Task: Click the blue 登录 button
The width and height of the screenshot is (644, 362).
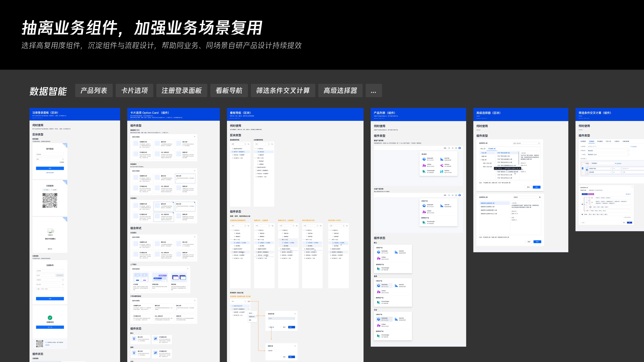Action: click(x=50, y=168)
